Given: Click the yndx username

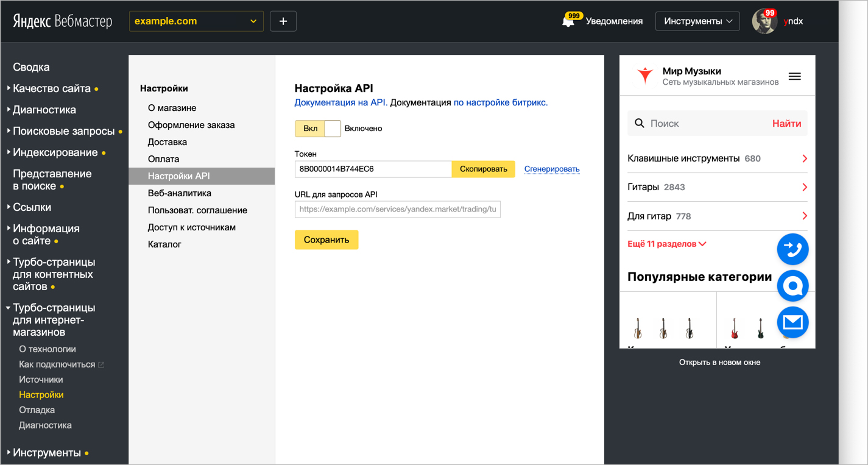Looking at the screenshot, I should tap(793, 21).
